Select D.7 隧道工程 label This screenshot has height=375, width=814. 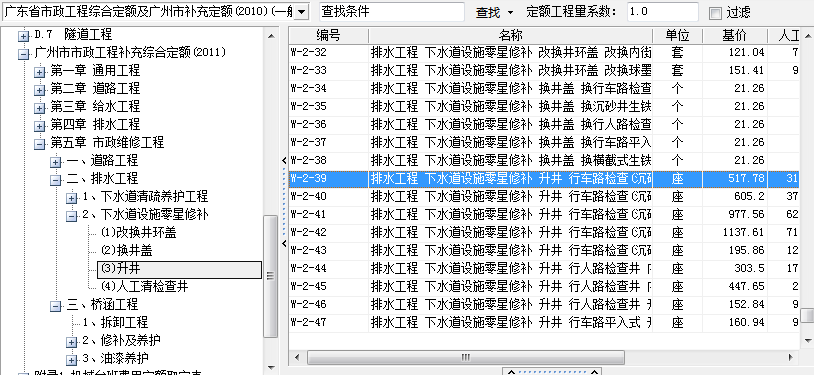coord(73,35)
